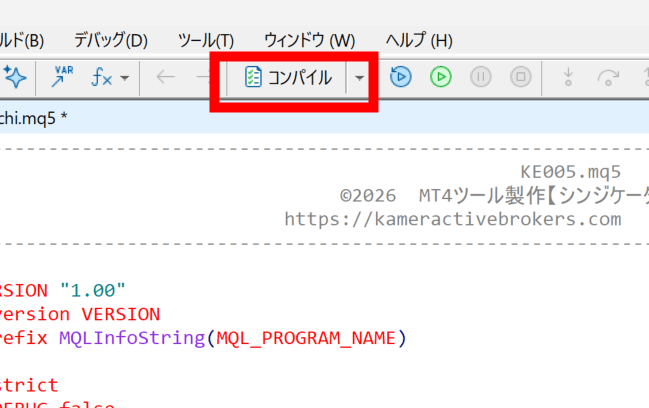Click the back navigation arrow

coord(166,77)
